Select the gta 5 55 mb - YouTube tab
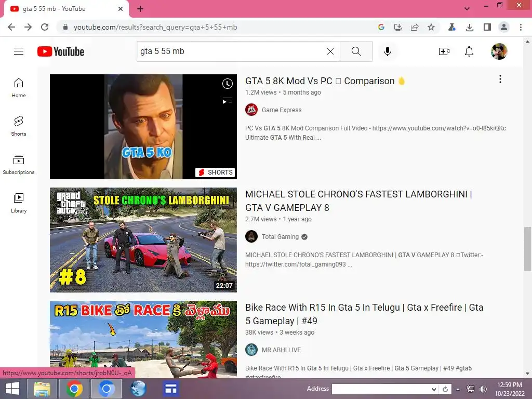 66,9
